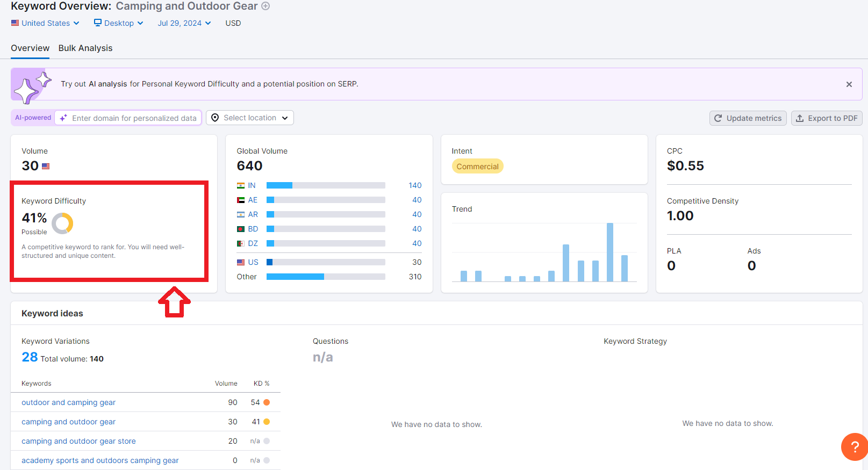Click the Keyword ideas heading
868x470 pixels.
52,313
